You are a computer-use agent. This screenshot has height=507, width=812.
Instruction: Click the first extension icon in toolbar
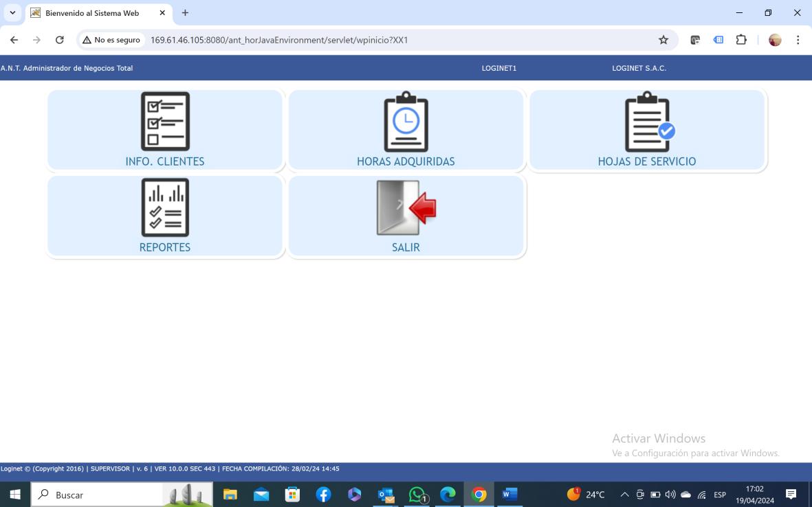[x=695, y=40]
